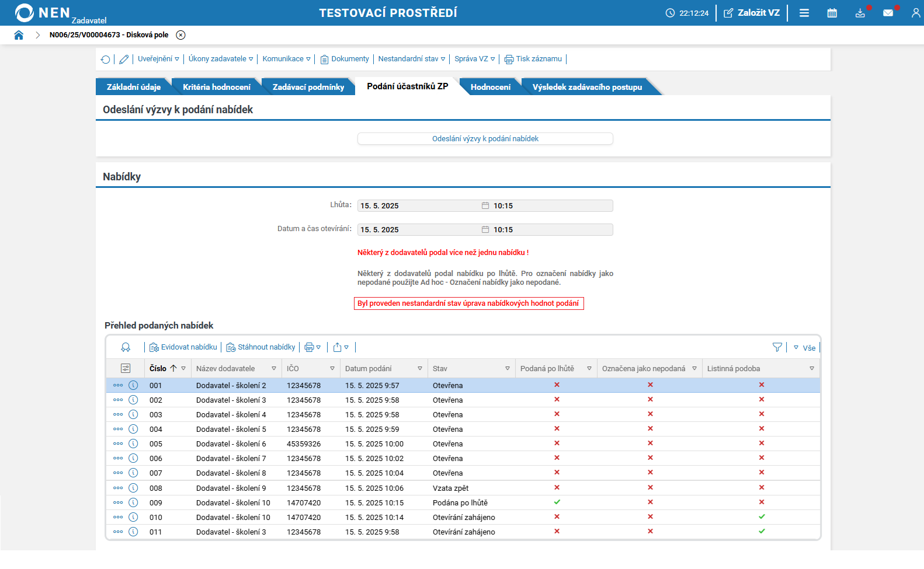The height and width of the screenshot is (569, 924).
Task: Open the mail messages icon
Action: [888, 13]
